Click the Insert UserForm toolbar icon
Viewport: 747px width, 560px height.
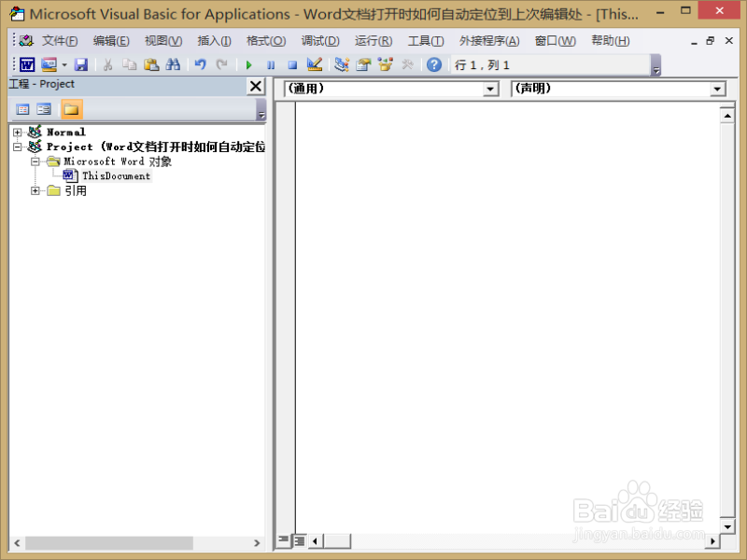coord(49,64)
